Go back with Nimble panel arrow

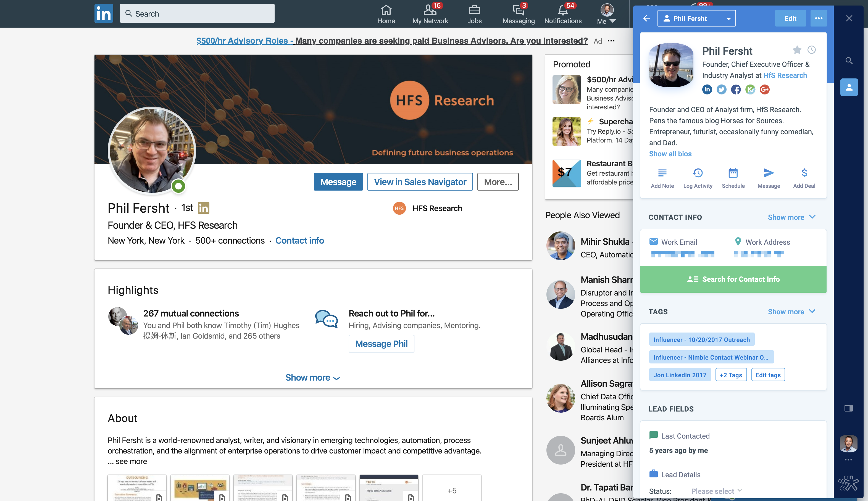coord(646,18)
